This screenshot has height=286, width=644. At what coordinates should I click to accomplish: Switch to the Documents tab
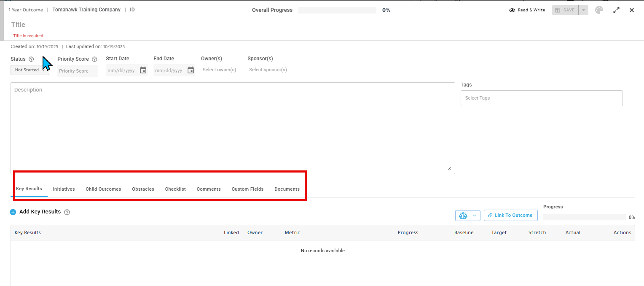point(287,189)
